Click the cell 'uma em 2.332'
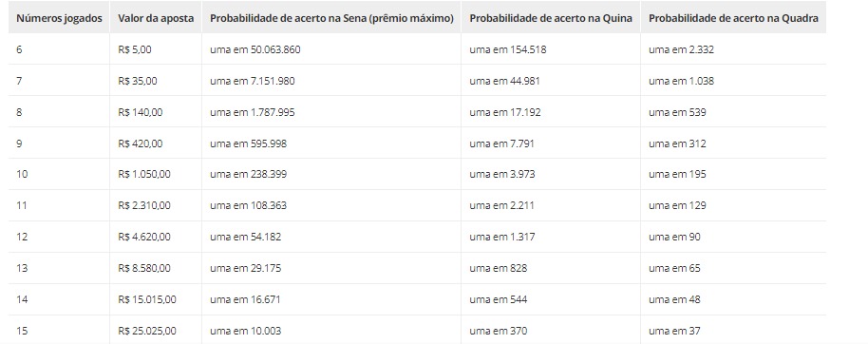Image resolution: width=868 pixels, height=344 pixels. tap(733, 49)
